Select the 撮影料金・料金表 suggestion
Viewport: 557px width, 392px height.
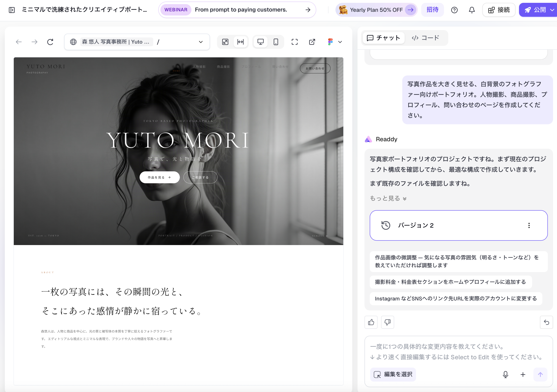tap(450, 282)
